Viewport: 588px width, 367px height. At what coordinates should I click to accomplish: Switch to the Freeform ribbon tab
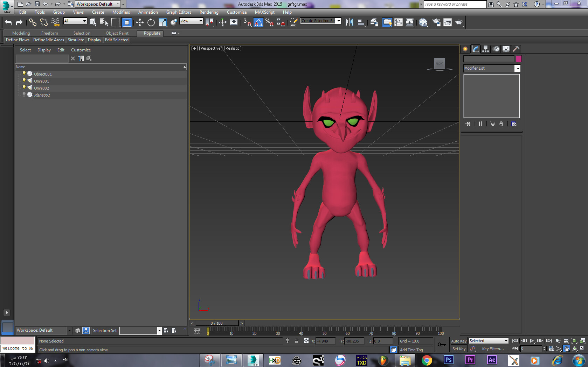(49, 33)
